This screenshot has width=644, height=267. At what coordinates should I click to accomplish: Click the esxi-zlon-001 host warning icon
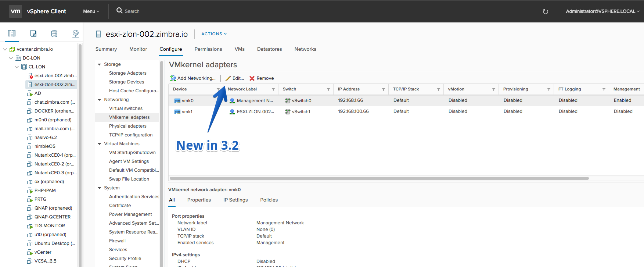30,76
